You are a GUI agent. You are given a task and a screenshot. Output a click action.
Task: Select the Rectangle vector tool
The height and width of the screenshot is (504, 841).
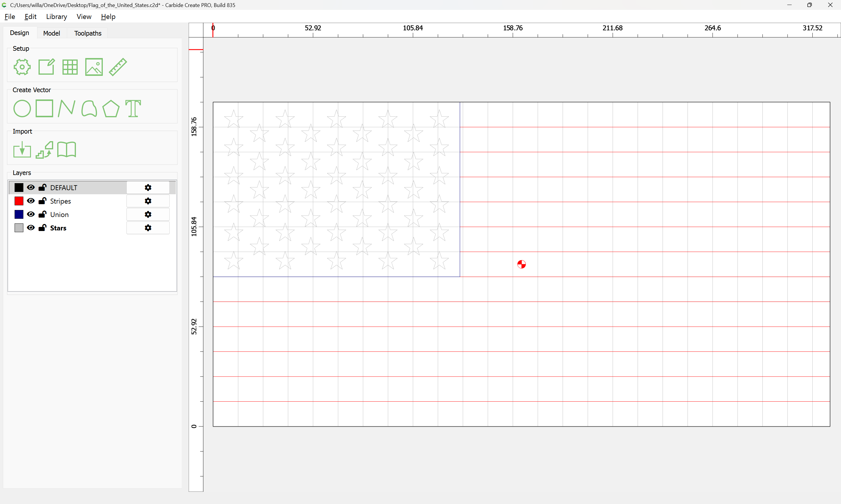(44, 109)
